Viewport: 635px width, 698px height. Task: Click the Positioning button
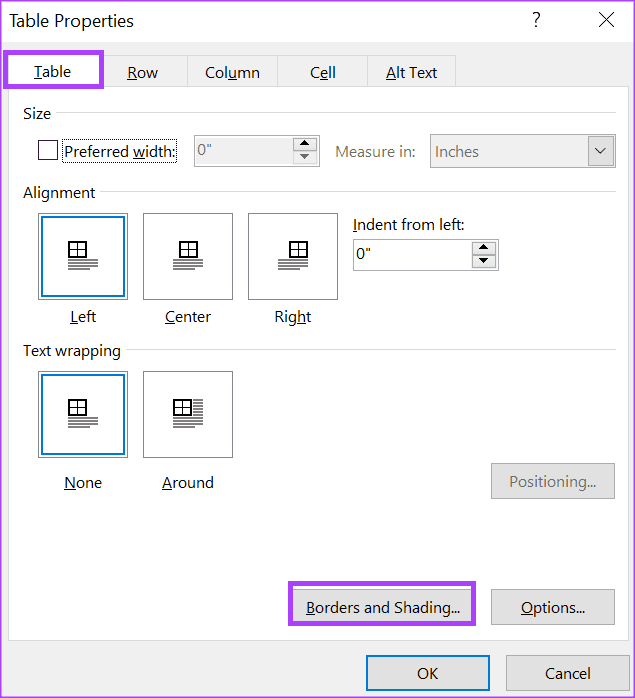[553, 481]
